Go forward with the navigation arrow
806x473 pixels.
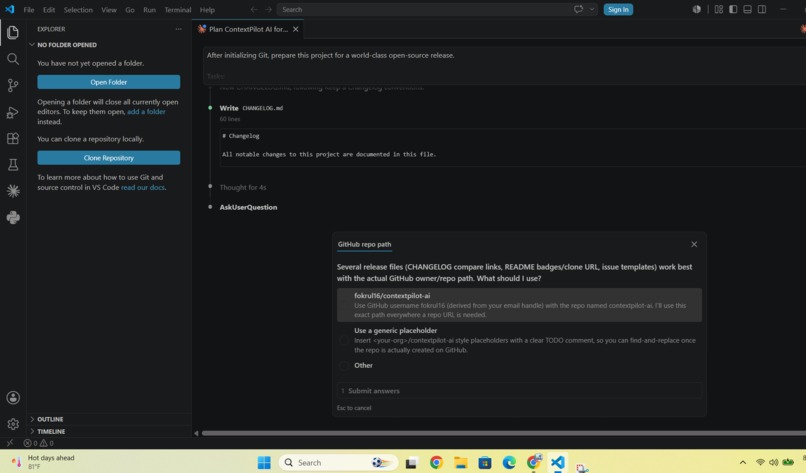pyautogui.click(x=268, y=9)
